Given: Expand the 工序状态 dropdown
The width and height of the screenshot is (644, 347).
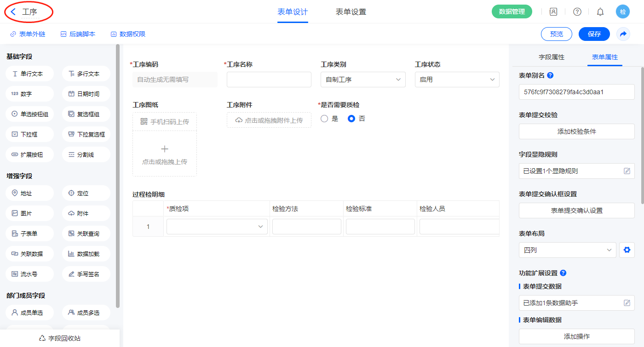Looking at the screenshot, I should tap(457, 80).
